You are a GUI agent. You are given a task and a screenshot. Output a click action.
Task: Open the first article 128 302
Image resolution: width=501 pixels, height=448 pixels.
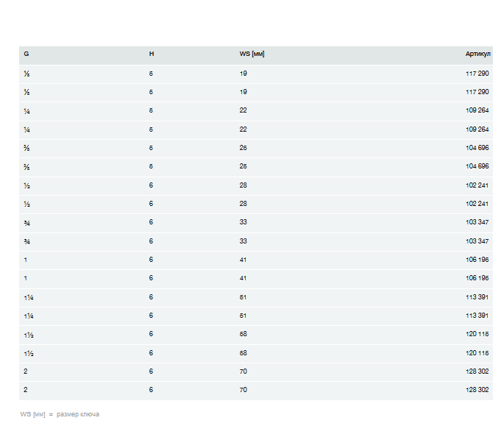click(477, 371)
